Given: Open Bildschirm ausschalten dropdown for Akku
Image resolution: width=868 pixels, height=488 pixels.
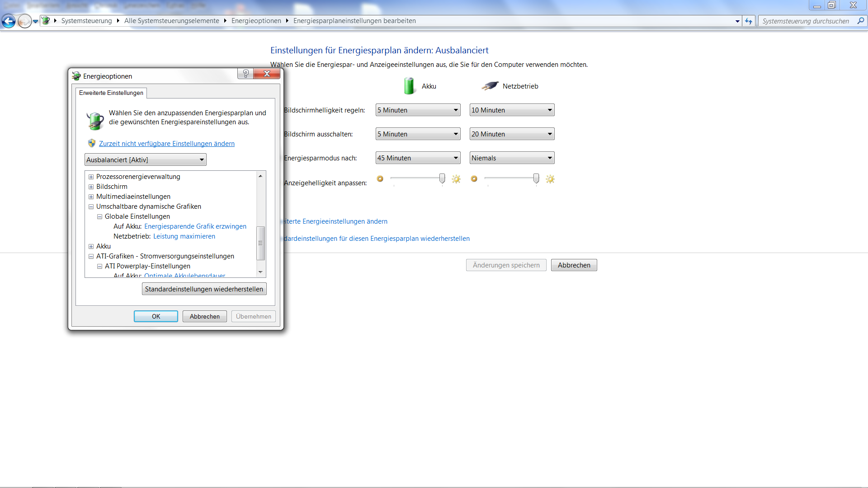Looking at the screenshot, I should tap(418, 134).
